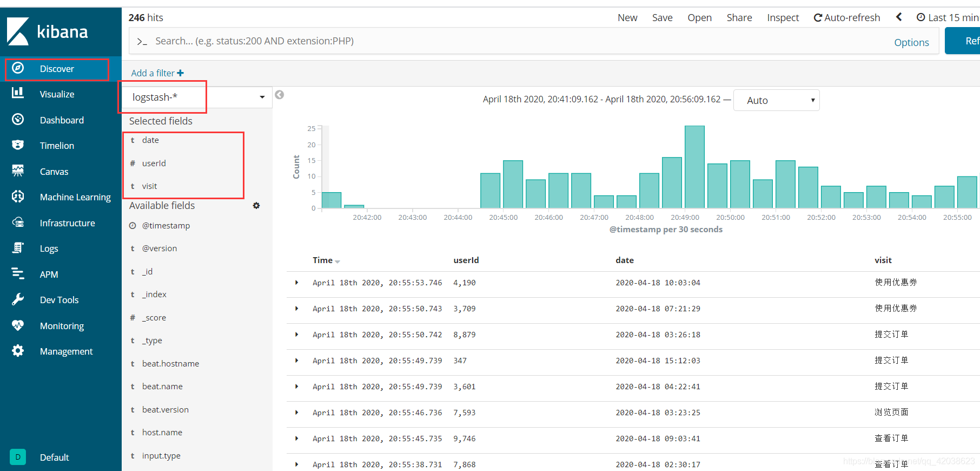Image resolution: width=980 pixels, height=471 pixels.
Task: Expand the row with userId 8,879
Action: click(296, 335)
